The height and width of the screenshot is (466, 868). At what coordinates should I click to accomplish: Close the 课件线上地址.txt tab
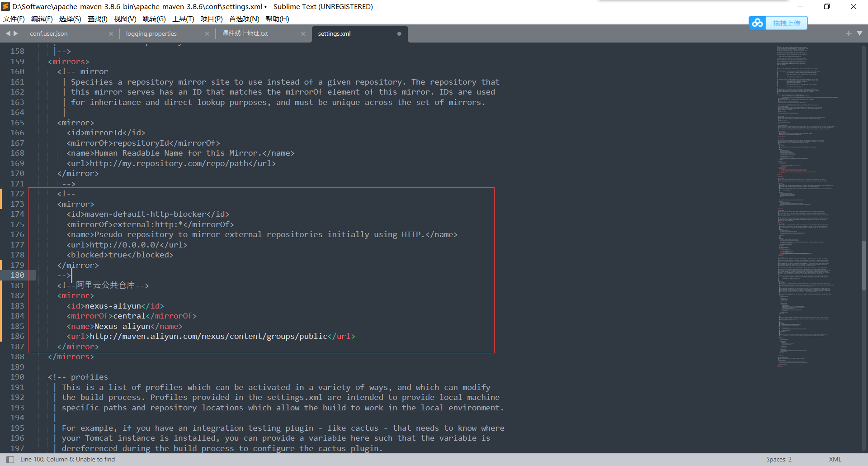(303, 34)
